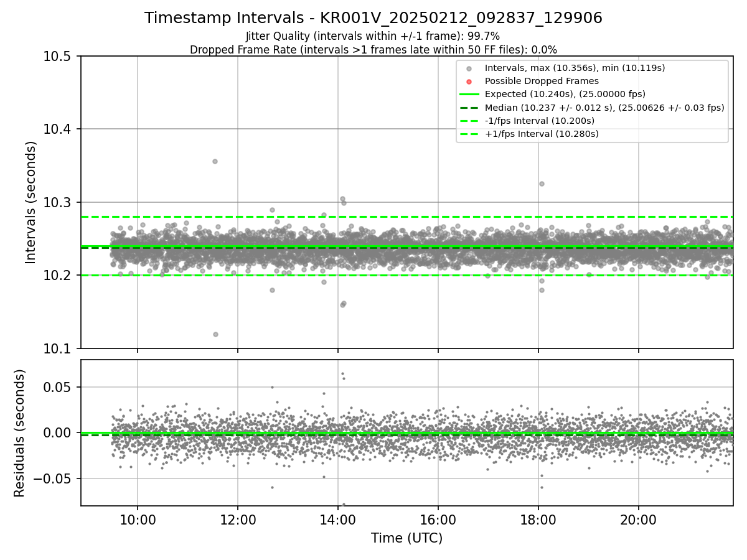Click the x-axis tick label '10:00'
This screenshot has width=747, height=560.
point(138,520)
